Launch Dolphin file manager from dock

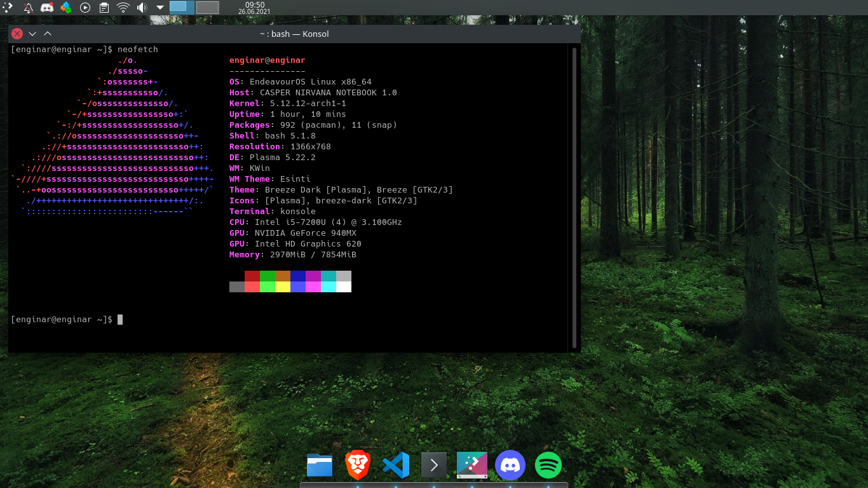pos(320,465)
